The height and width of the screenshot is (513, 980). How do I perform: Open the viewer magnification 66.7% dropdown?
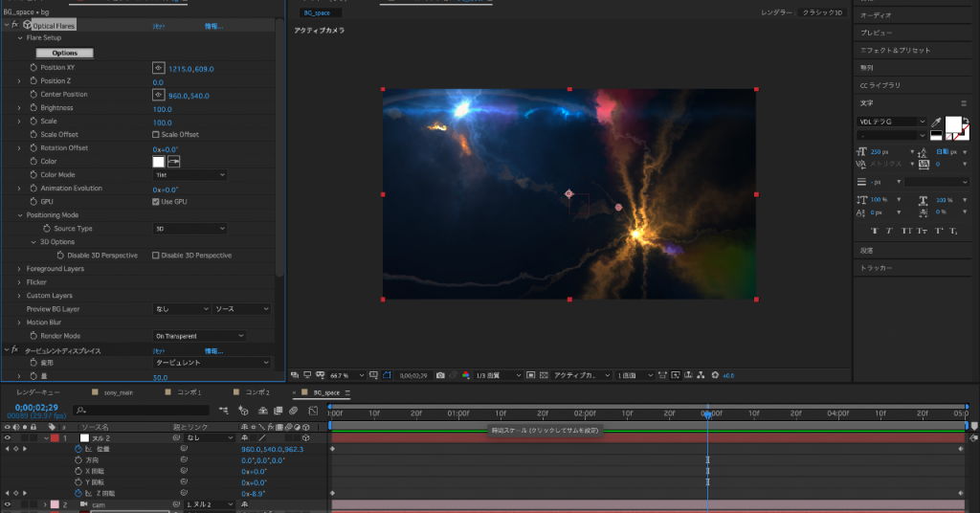[346, 375]
